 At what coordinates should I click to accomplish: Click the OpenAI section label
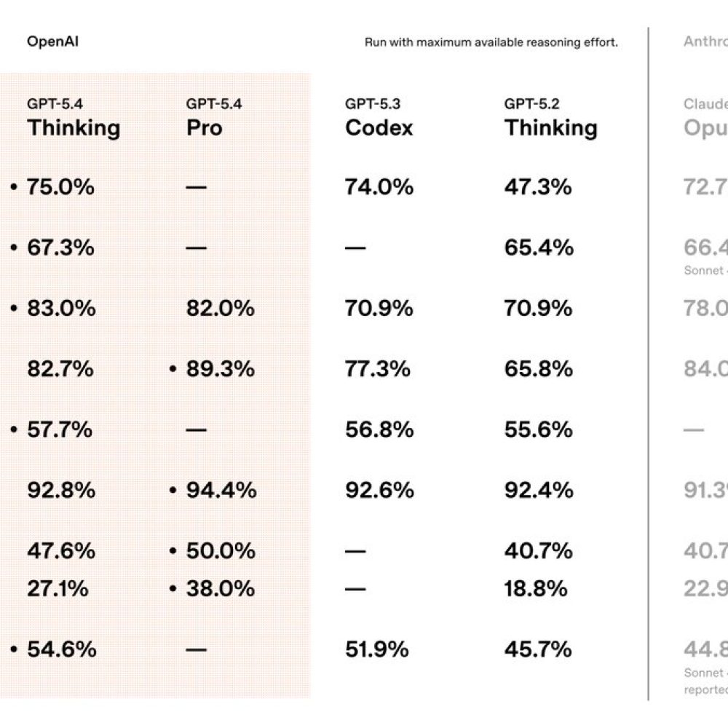tap(52, 41)
